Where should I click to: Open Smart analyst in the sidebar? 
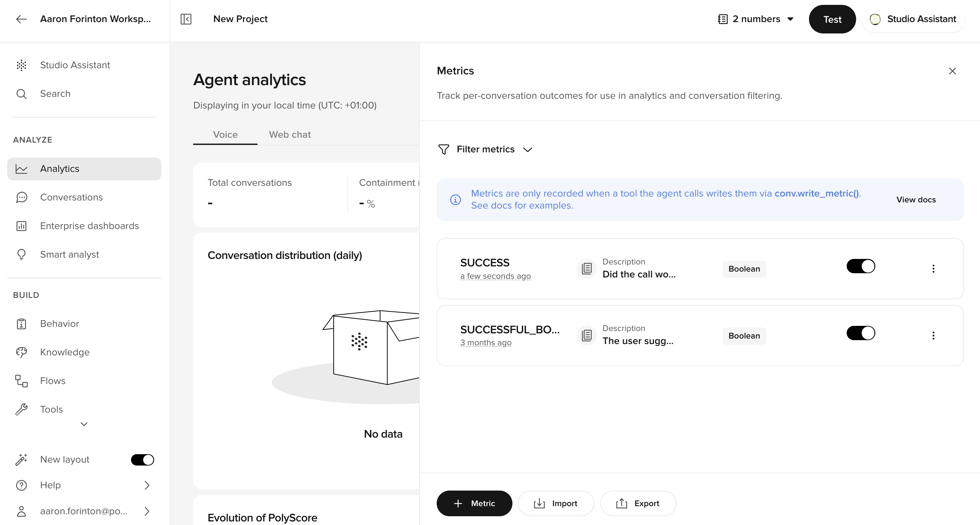pyautogui.click(x=84, y=254)
